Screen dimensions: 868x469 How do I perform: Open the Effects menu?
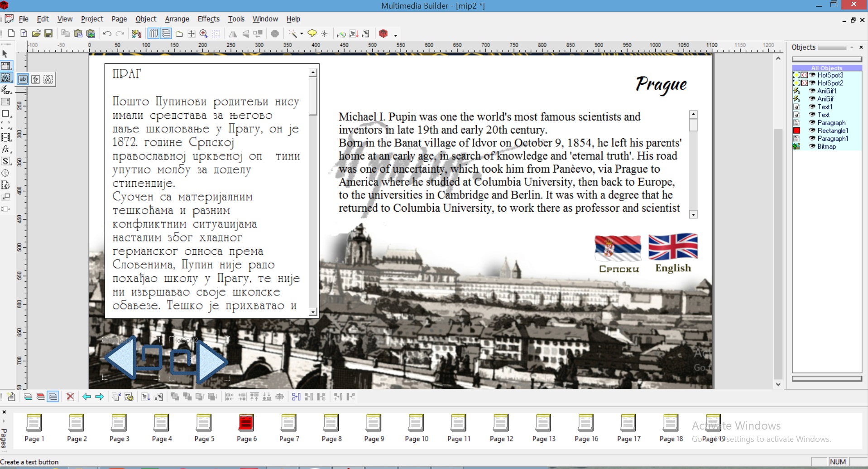click(x=208, y=19)
